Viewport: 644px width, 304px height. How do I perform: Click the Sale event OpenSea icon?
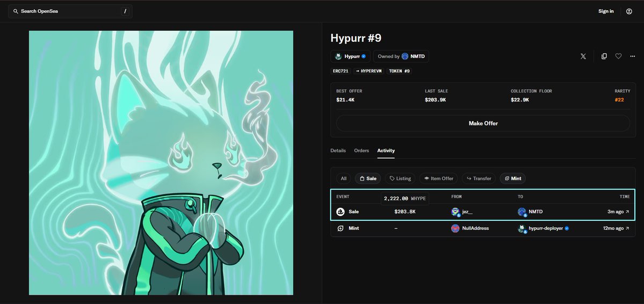341,212
